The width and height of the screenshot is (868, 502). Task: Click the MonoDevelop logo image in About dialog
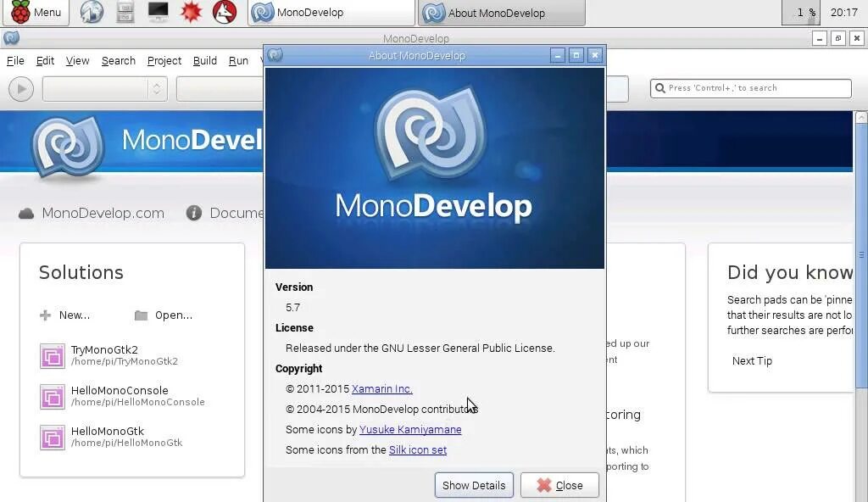[435, 168]
